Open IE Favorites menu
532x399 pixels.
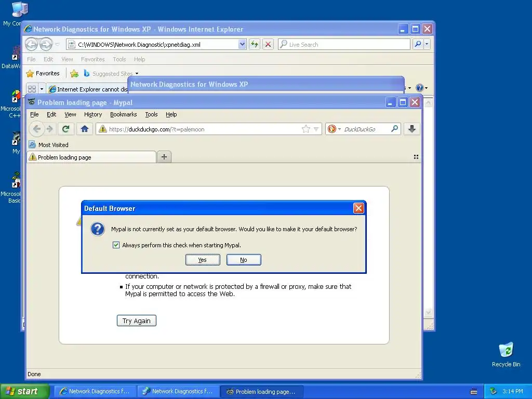pyautogui.click(x=92, y=59)
